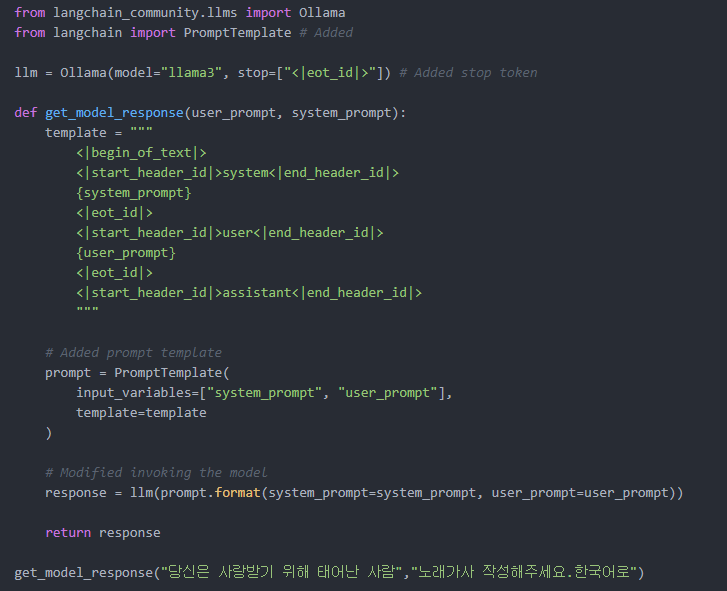Click the 'langchain_community.llms' module name
This screenshot has height=591, width=727.
tap(145, 13)
